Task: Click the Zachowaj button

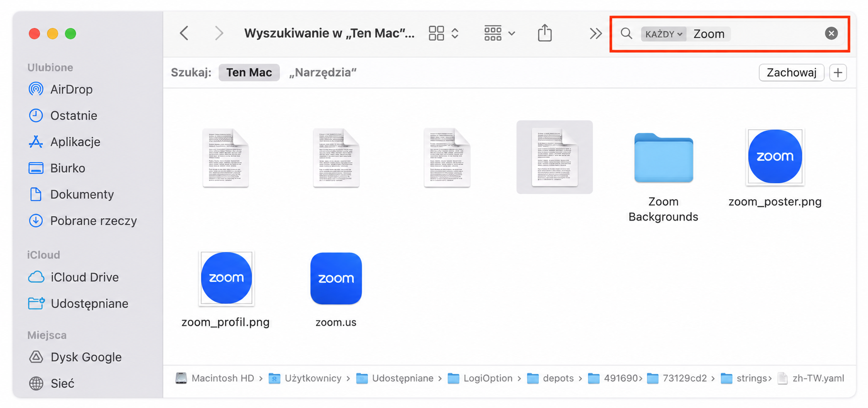Action: coord(791,73)
